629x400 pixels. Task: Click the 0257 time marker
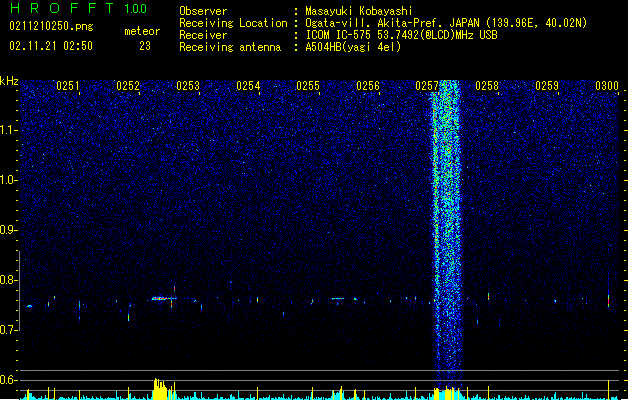coord(427,86)
